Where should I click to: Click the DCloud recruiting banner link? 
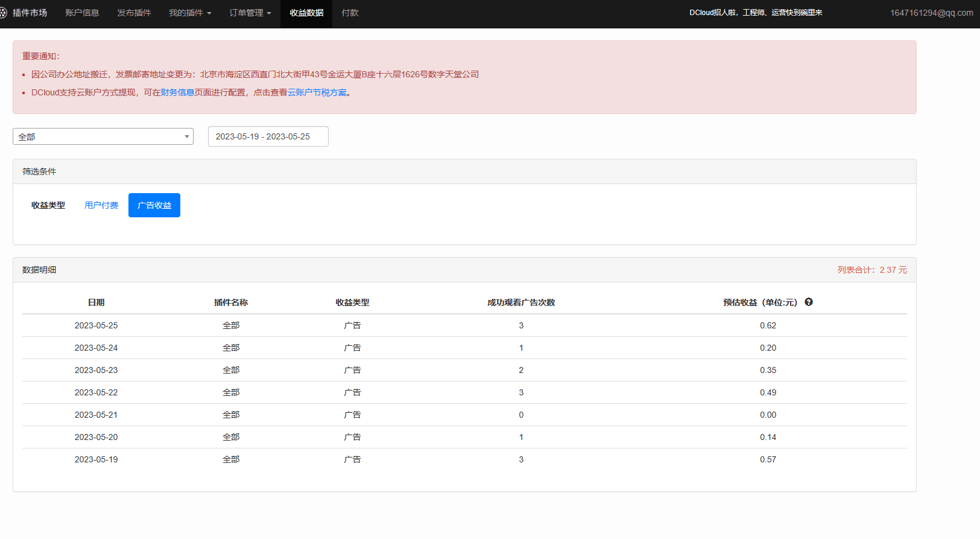click(x=756, y=13)
